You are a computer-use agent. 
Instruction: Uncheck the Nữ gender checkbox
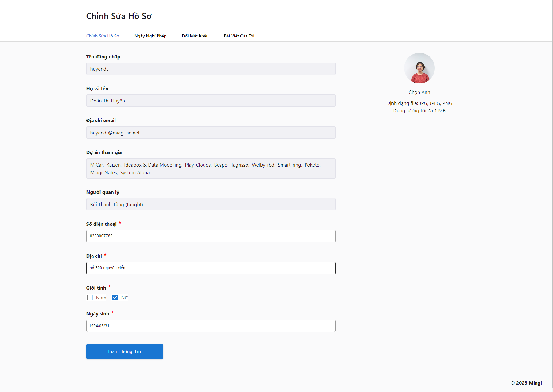click(x=115, y=298)
